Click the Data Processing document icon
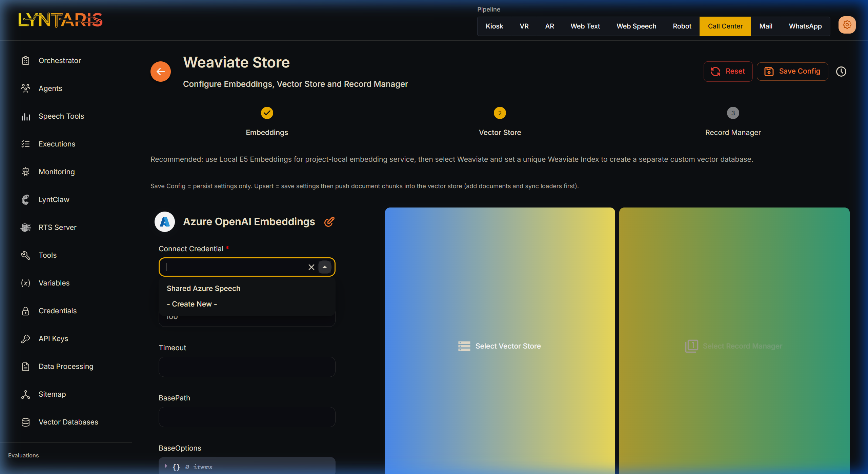This screenshot has width=868, height=474. (26, 367)
